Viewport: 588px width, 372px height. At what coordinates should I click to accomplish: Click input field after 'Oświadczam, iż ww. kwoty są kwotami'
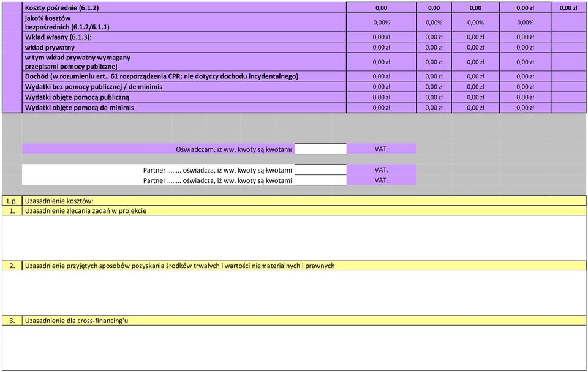pyautogui.click(x=320, y=149)
